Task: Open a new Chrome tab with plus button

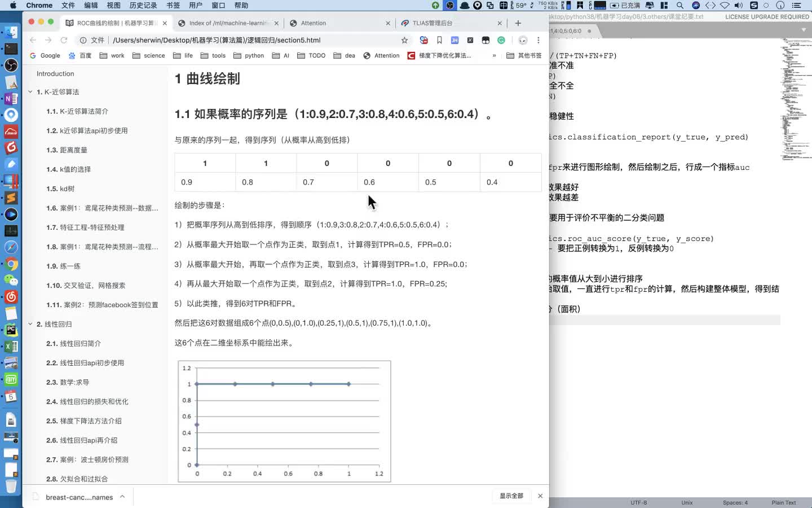Action: pyautogui.click(x=518, y=23)
